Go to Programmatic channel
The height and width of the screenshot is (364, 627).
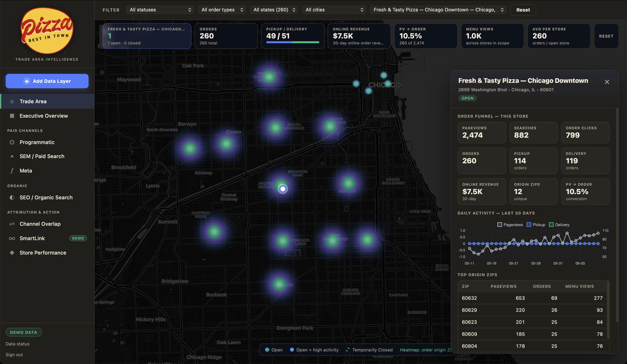click(x=47, y=142)
